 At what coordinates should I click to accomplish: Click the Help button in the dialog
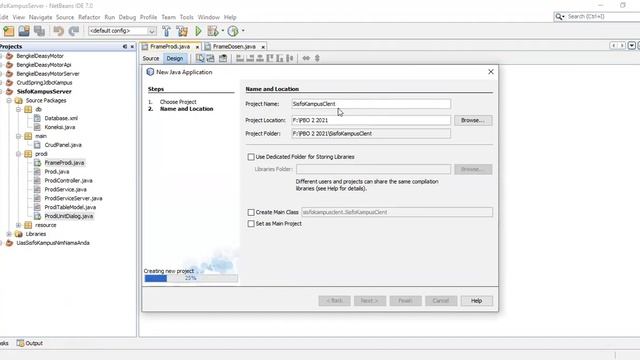(x=476, y=301)
